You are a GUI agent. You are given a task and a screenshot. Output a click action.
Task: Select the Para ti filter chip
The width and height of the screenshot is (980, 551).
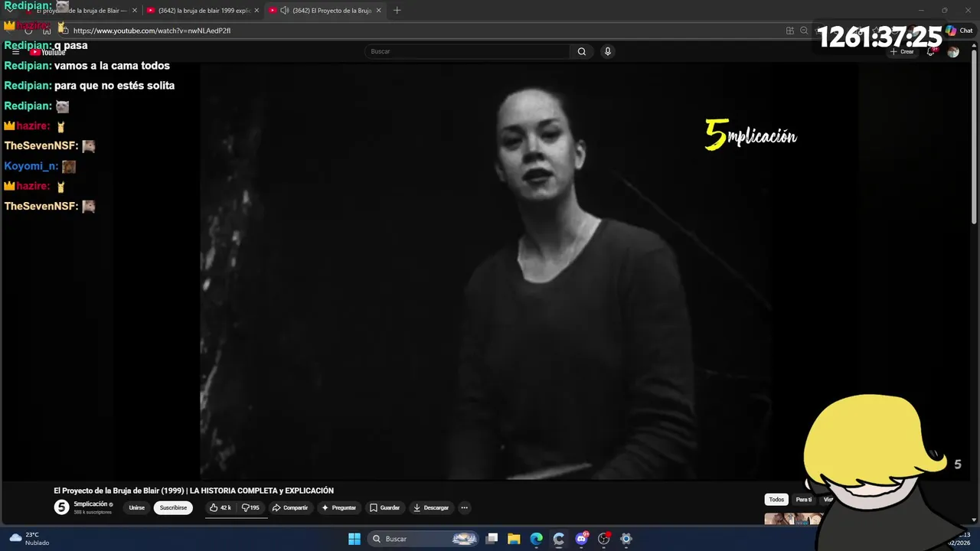(803, 500)
